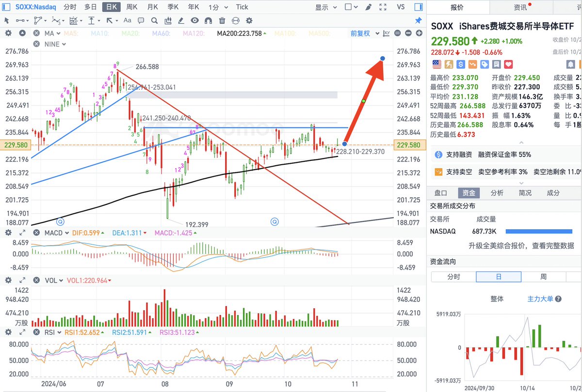Maximize the VOL indicator panel
Viewport: 582px width, 392px height.
pos(22,280)
